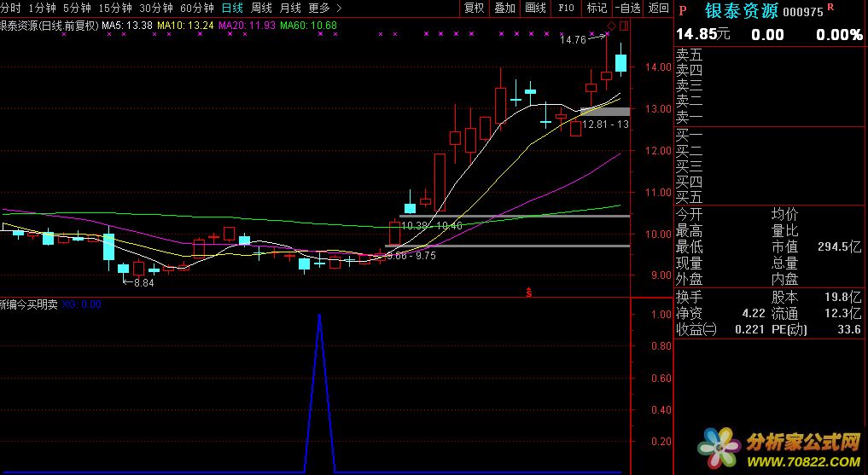Open F10 company info
This screenshot has height=475, width=868.
coord(567,8)
